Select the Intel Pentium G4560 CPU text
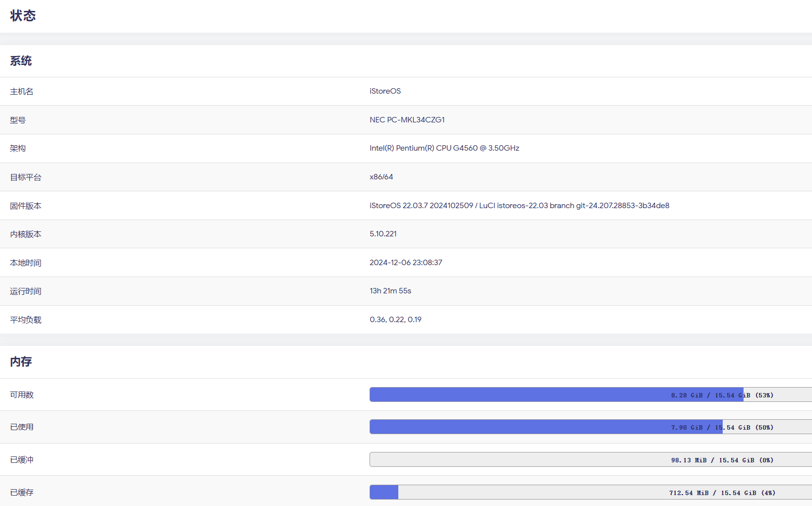Viewport: 812px width, 506px height. (x=444, y=148)
